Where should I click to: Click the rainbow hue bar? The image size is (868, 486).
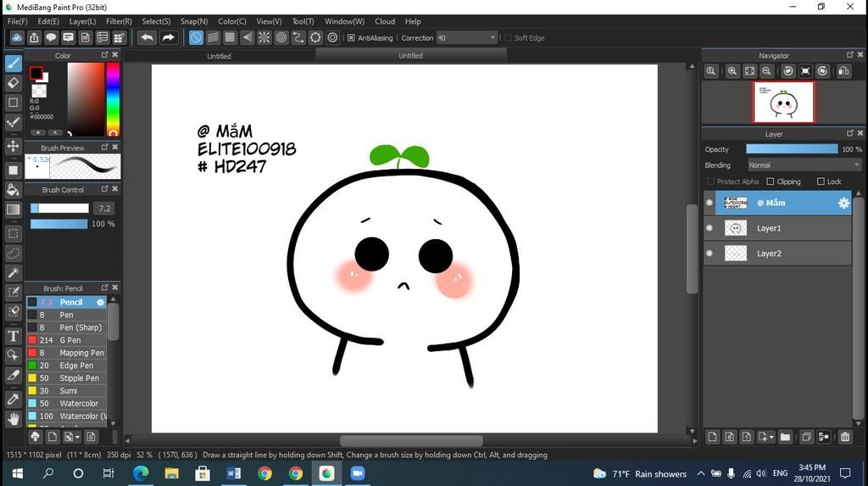[113, 99]
